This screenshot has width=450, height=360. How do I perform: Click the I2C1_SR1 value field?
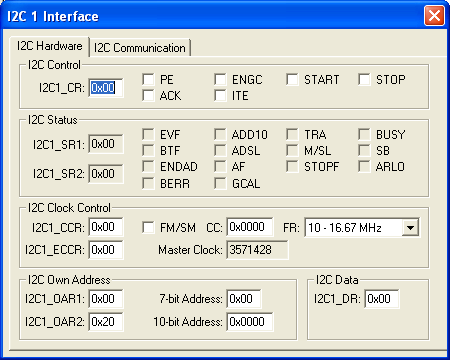(106, 144)
